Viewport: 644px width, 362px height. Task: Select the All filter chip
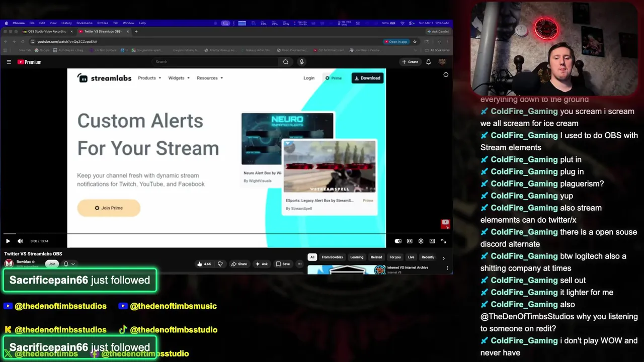tap(312, 257)
